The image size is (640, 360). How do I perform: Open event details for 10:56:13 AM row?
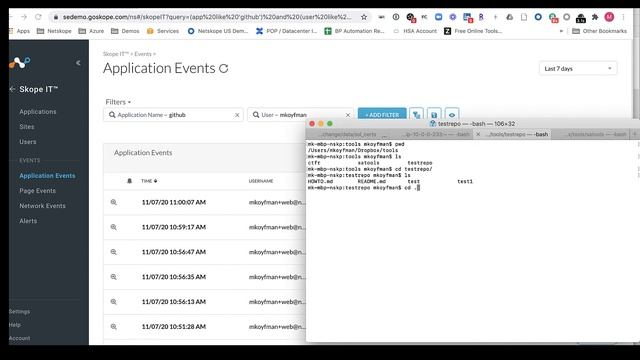[113, 302]
